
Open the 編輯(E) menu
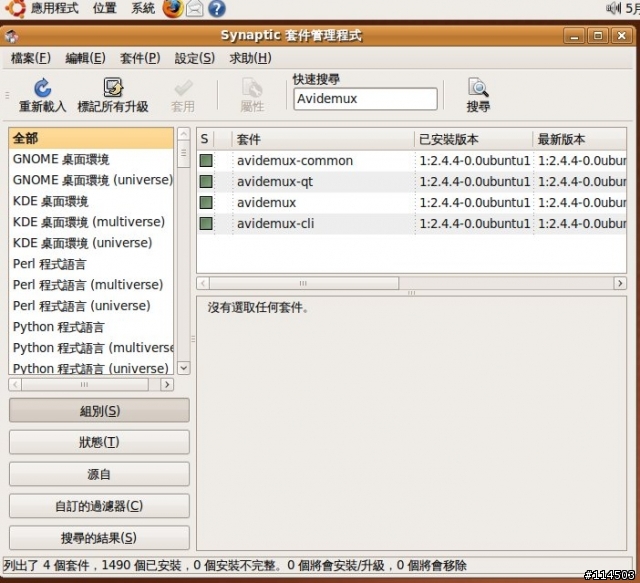coord(85,58)
